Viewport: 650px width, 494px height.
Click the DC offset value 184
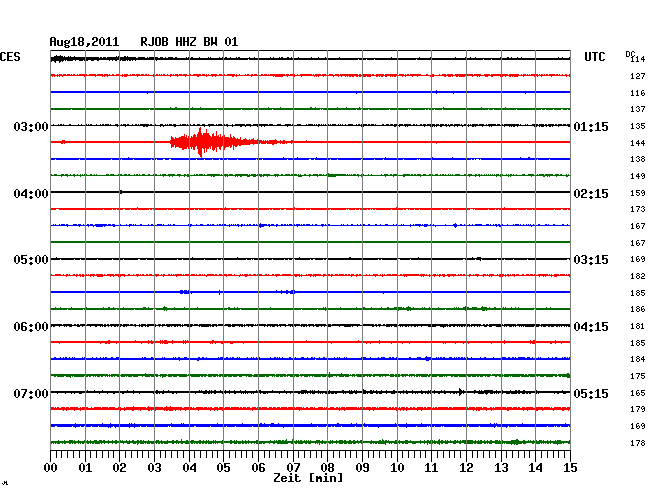638,359
